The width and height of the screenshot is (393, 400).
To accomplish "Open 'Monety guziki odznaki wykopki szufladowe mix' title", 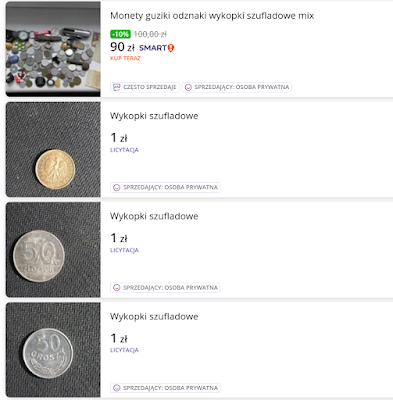I will [212, 16].
